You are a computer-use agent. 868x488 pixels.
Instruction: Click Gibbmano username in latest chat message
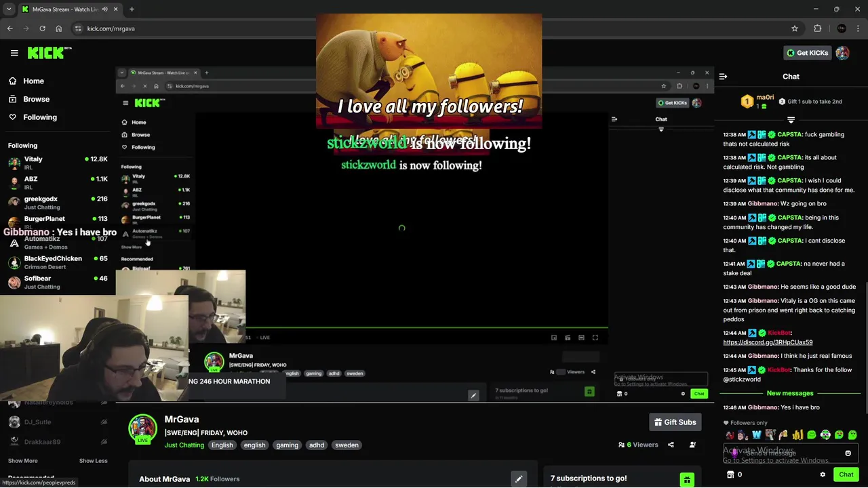(763, 407)
